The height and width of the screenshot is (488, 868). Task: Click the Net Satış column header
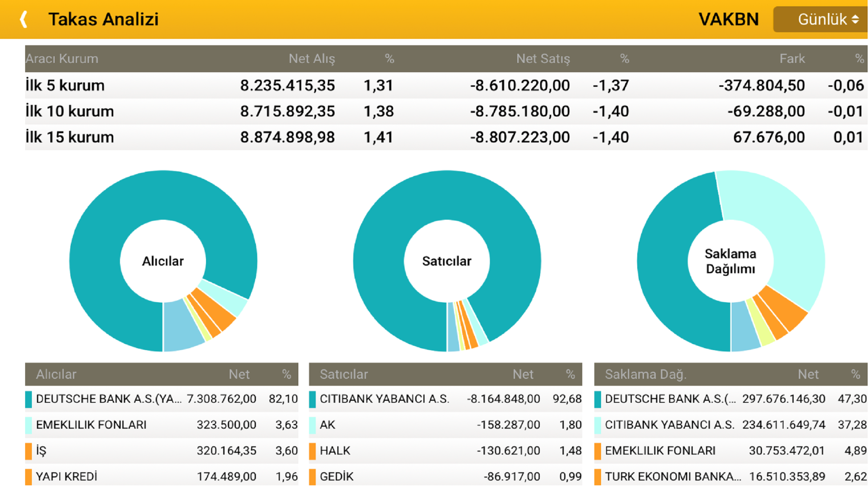click(x=542, y=59)
